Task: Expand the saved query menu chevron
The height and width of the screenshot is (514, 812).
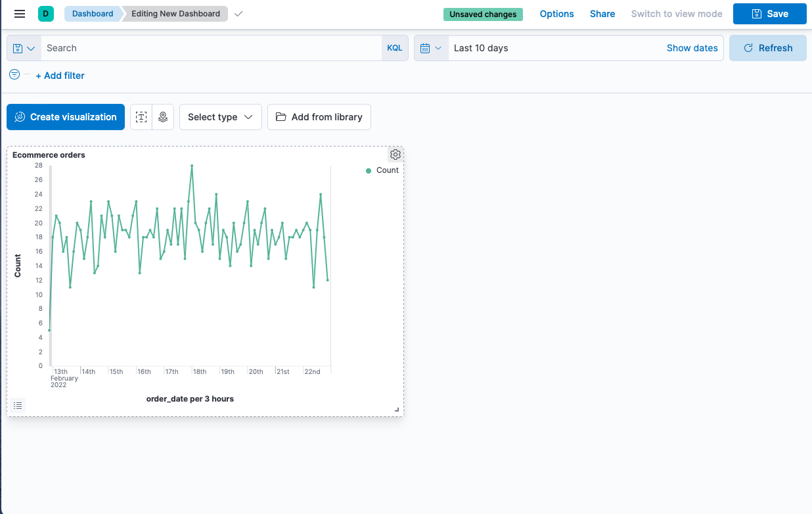Action: (30, 47)
